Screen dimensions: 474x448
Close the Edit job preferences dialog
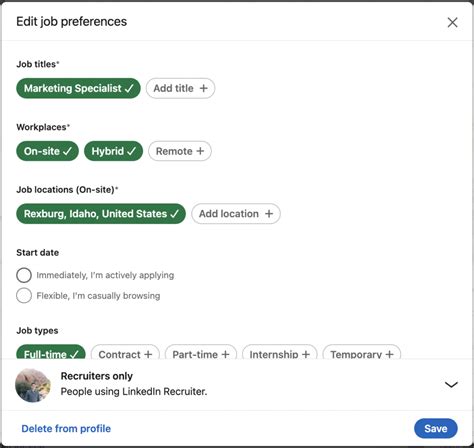pyautogui.click(x=452, y=22)
